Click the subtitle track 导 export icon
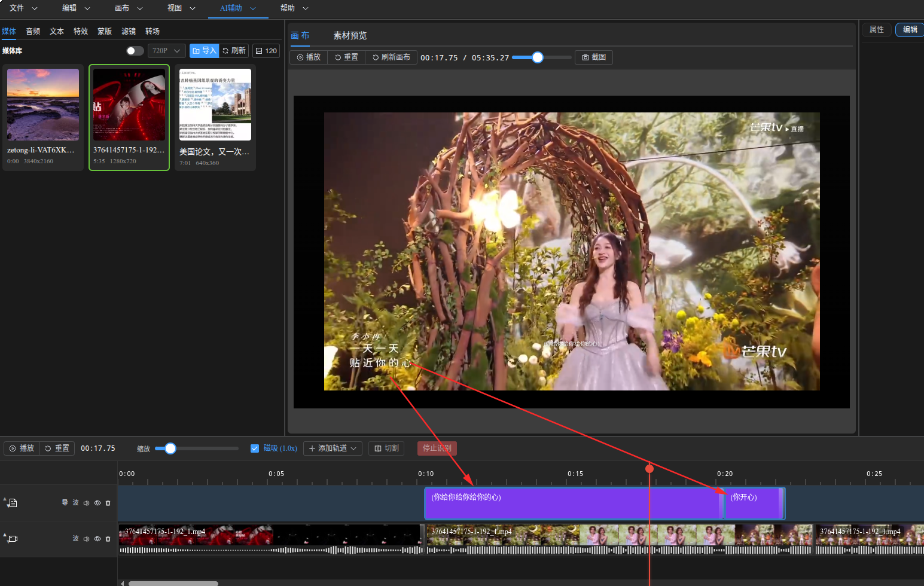The width and height of the screenshot is (924, 586). tap(65, 503)
